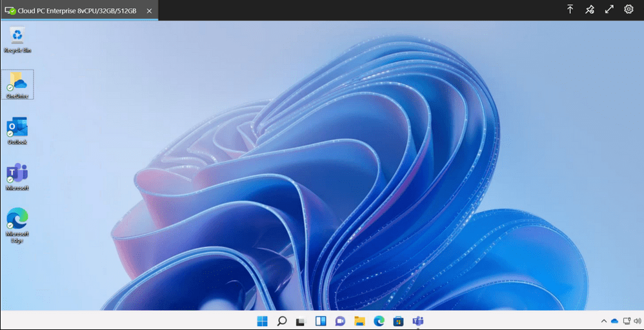Show hidden system tray icons chevron

tap(603, 321)
